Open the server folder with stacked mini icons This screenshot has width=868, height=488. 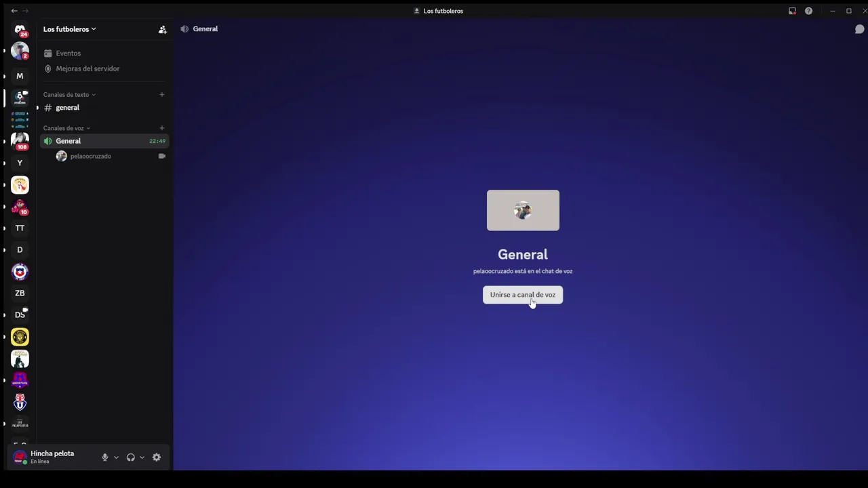tap(20, 119)
